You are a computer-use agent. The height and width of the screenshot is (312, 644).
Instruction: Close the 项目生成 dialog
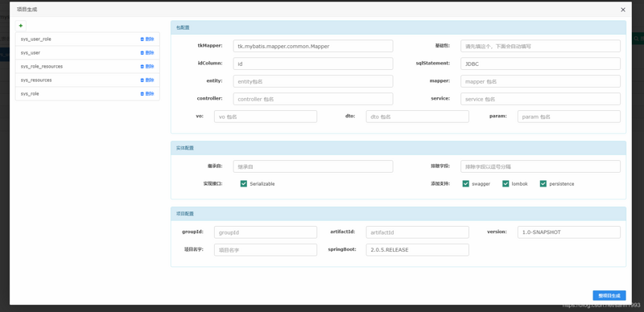(x=623, y=10)
